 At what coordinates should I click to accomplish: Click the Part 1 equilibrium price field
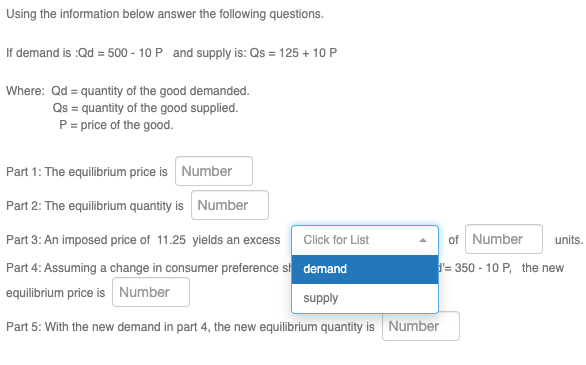coord(214,171)
